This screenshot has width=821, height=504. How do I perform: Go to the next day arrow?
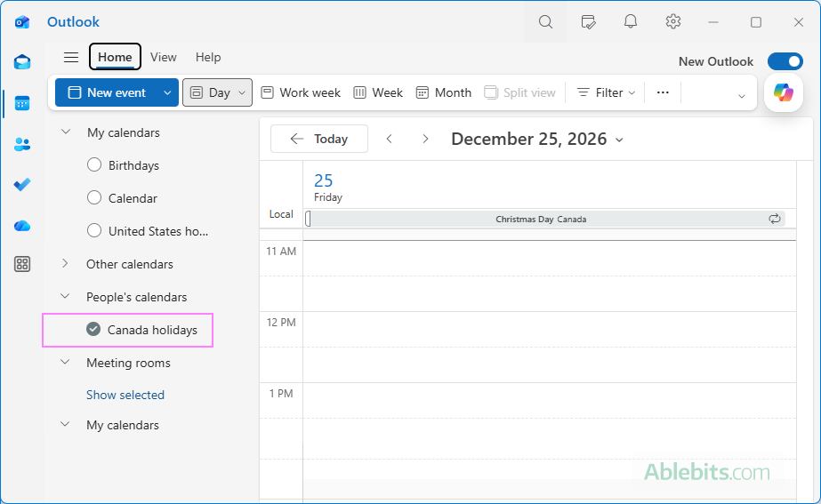[x=425, y=139]
